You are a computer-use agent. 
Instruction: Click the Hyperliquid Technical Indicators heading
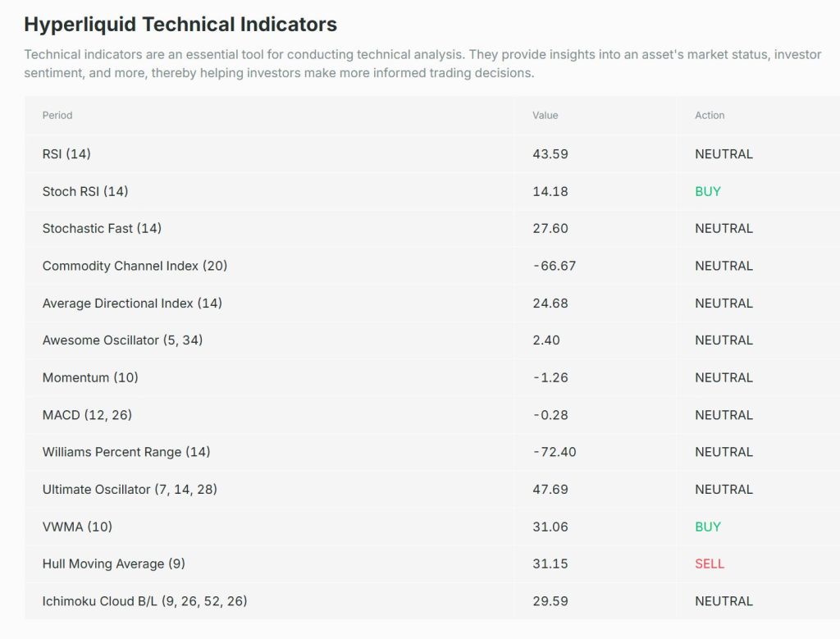pyautogui.click(x=180, y=25)
